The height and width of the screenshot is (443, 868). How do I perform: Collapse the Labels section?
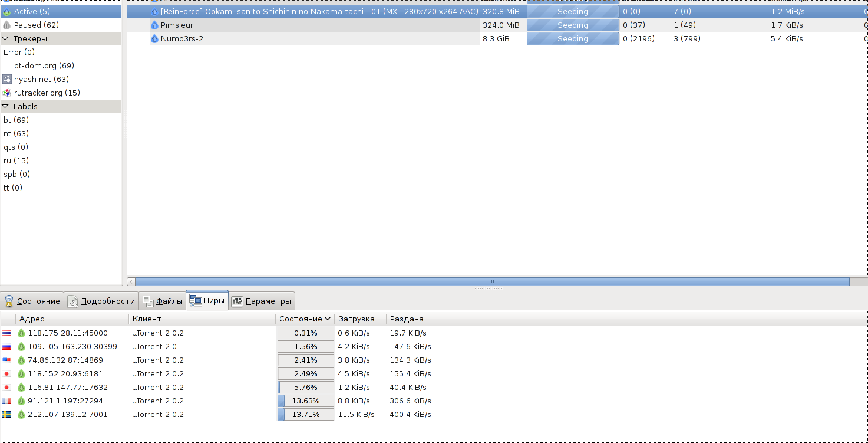pyautogui.click(x=5, y=106)
